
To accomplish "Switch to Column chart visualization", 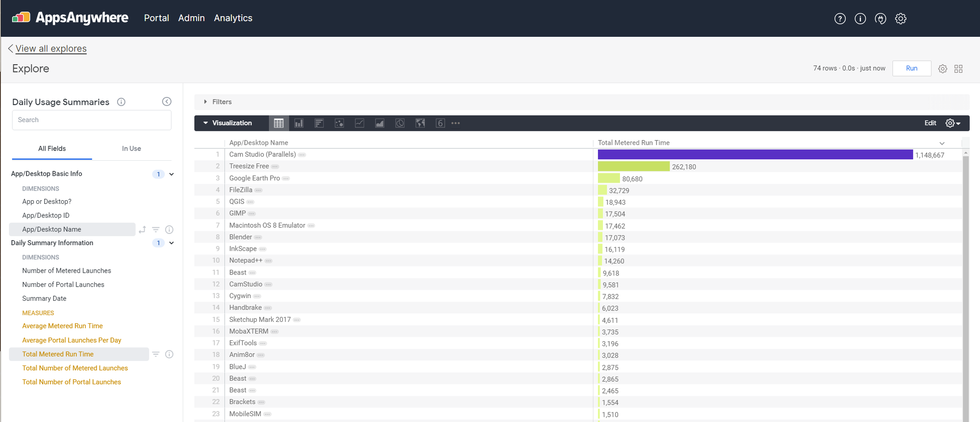I will [299, 123].
